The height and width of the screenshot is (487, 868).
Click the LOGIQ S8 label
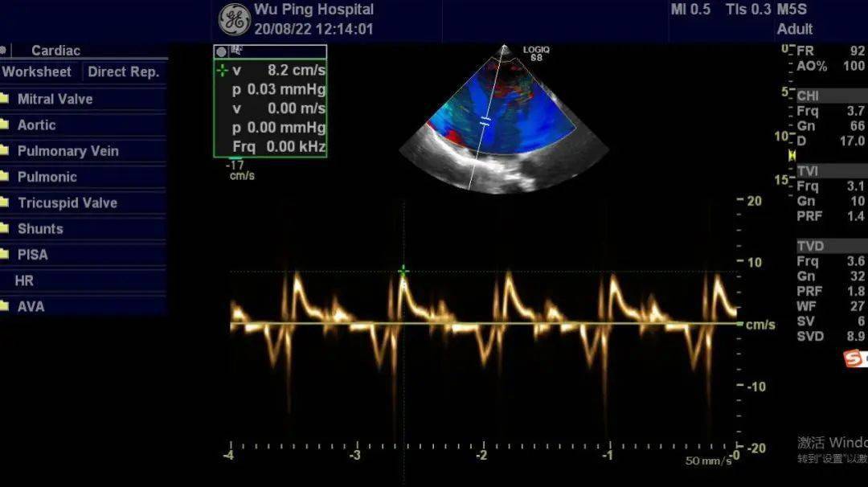pyautogui.click(x=536, y=53)
